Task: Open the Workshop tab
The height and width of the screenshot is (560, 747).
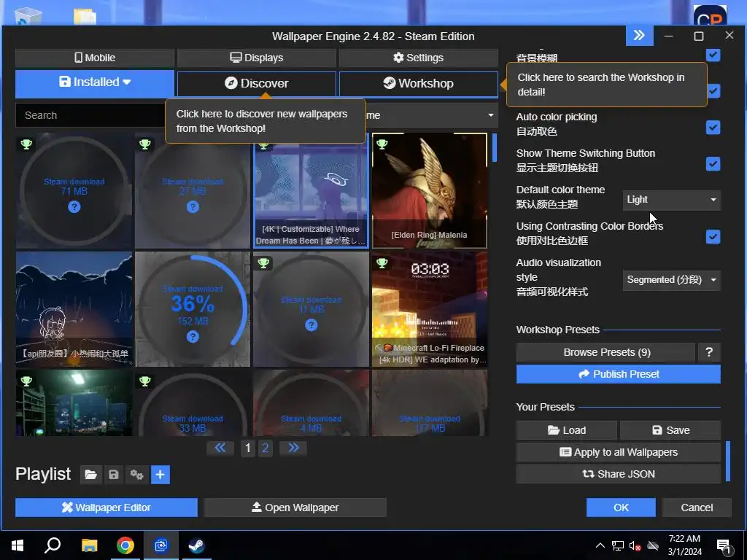Action: coord(419,83)
